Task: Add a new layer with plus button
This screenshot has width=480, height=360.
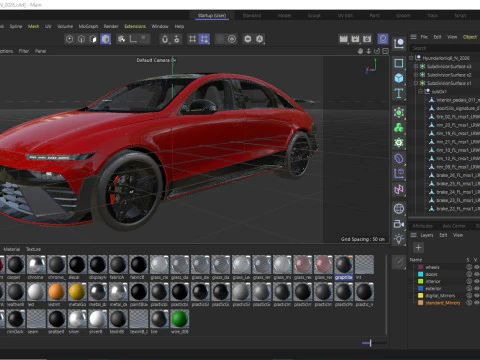Action: coord(418,248)
